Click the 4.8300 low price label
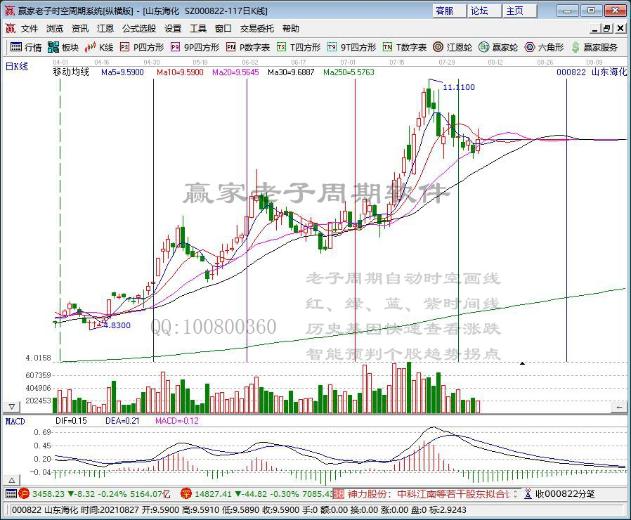Image resolution: width=631 pixels, height=520 pixels. click(x=115, y=325)
